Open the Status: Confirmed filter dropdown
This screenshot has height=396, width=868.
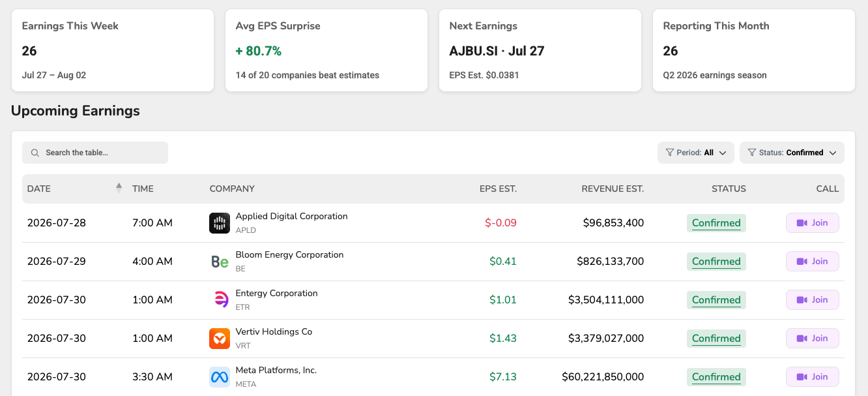pos(792,153)
